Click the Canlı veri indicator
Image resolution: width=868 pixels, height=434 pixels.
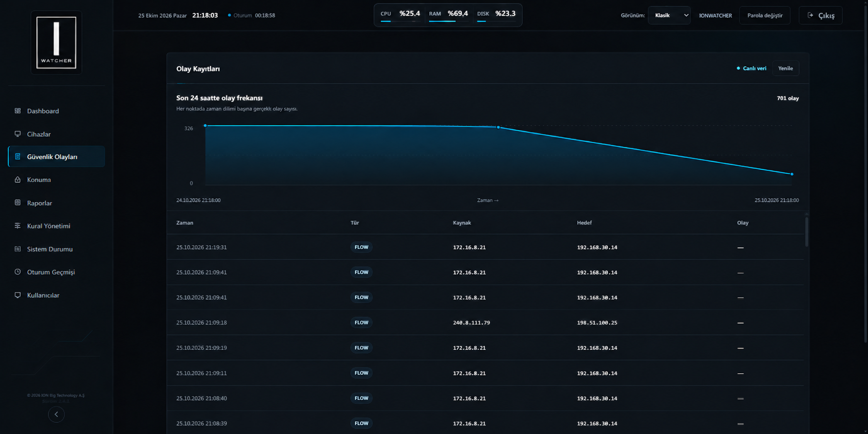pyautogui.click(x=752, y=69)
